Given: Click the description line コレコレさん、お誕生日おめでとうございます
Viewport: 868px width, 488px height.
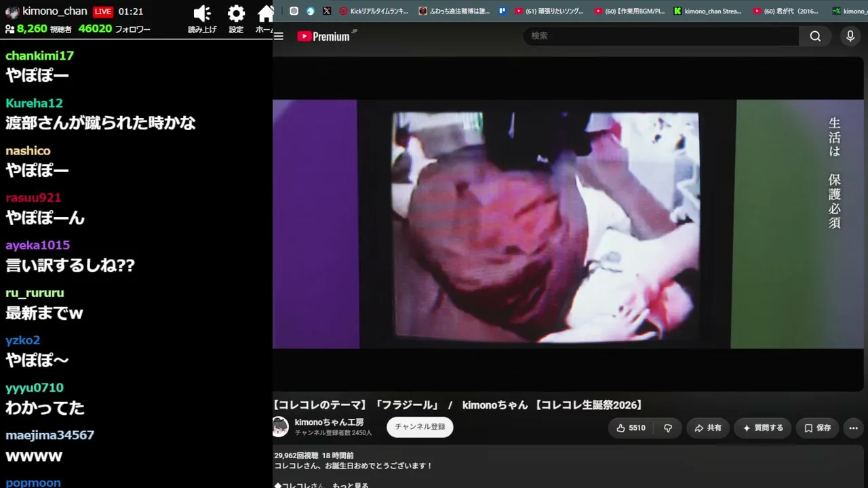Looking at the screenshot, I should tap(353, 466).
